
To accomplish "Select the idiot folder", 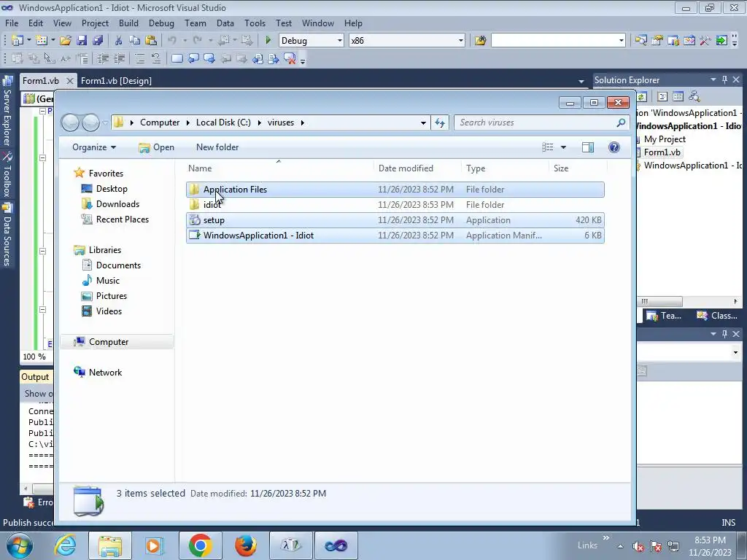I will 395,205.
